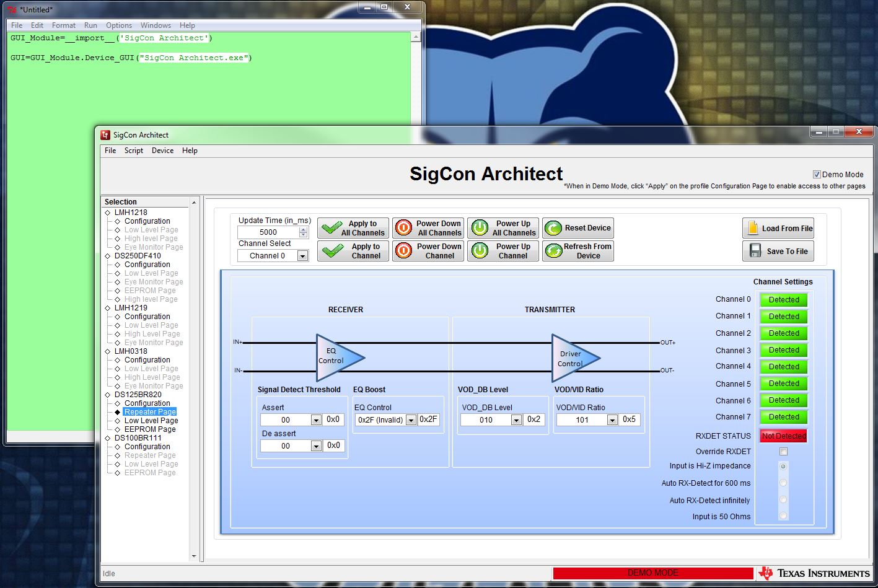Click the VOD/VID Ratio hex field 0x5
The width and height of the screenshot is (878, 588).
coord(629,419)
